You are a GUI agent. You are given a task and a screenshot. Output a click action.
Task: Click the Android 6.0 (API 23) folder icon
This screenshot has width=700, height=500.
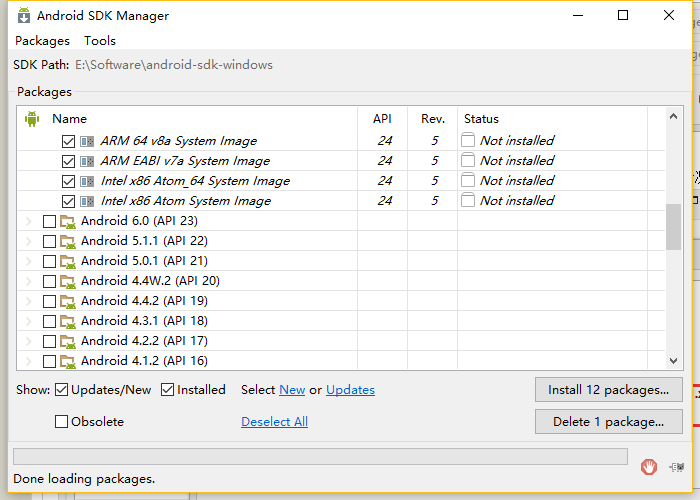point(68,221)
